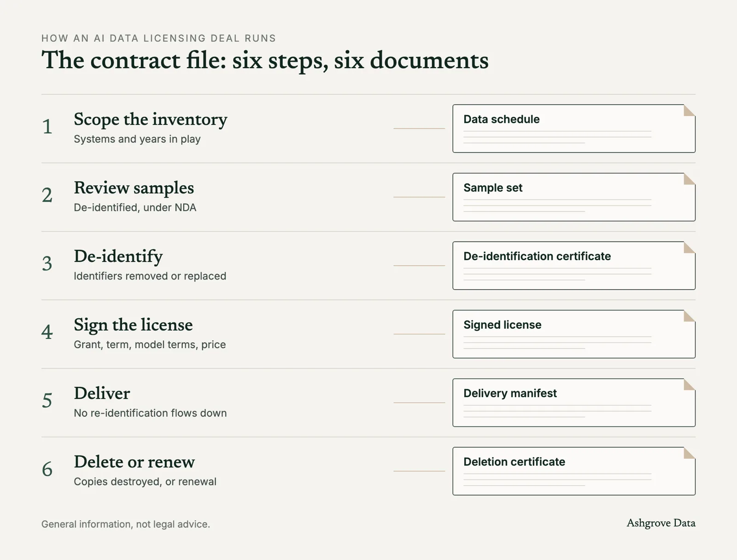Click the step number 4
The height and width of the screenshot is (560, 737).
point(47,332)
